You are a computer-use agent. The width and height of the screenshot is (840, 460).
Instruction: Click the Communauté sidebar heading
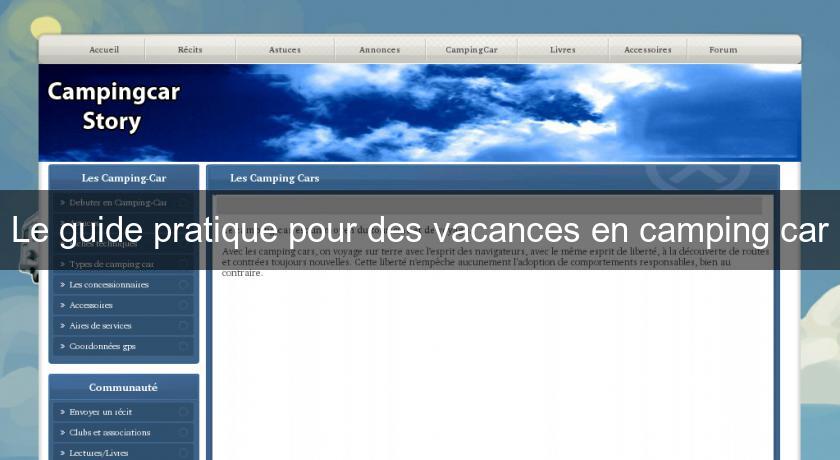pos(123,387)
